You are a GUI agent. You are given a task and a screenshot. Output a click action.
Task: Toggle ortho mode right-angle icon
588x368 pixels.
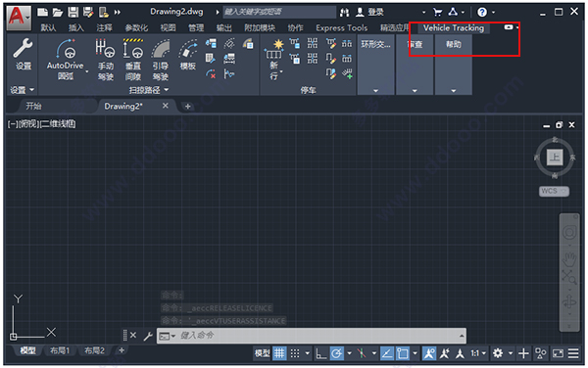(321, 353)
